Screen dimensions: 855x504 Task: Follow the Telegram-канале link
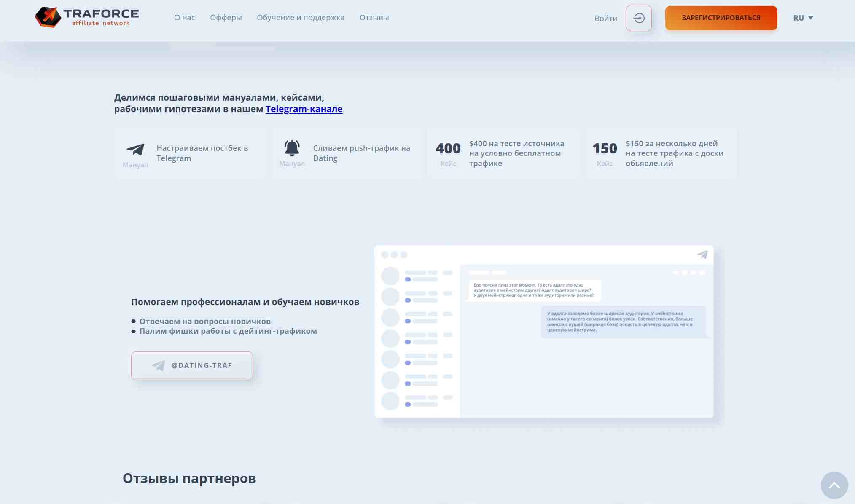tap(304, 109)
